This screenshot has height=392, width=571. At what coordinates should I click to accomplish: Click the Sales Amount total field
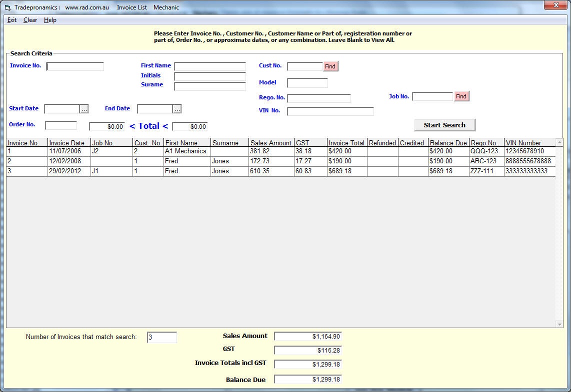(x=308, y=337)
